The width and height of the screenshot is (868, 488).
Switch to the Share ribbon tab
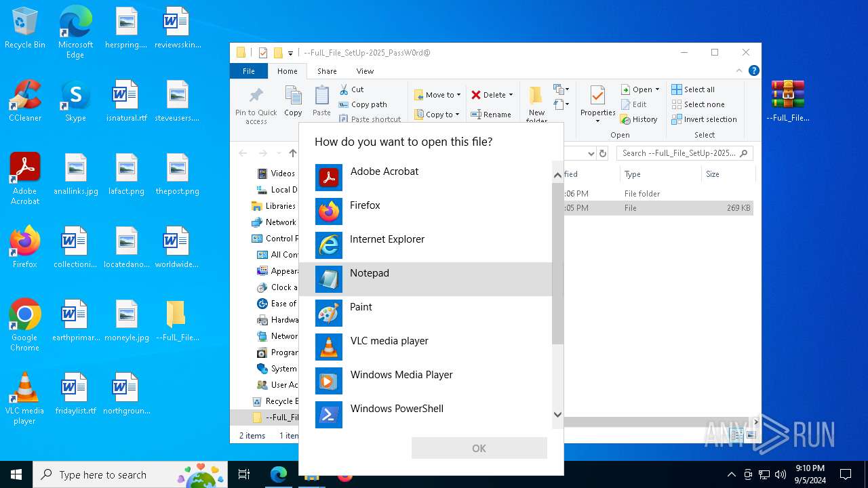click(x=327, y=71)
